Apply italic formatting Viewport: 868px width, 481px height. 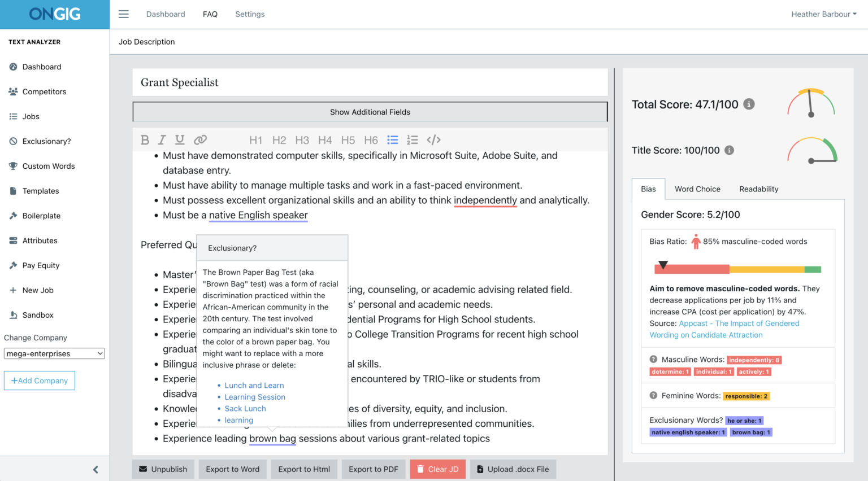click(x=162, y=140)
